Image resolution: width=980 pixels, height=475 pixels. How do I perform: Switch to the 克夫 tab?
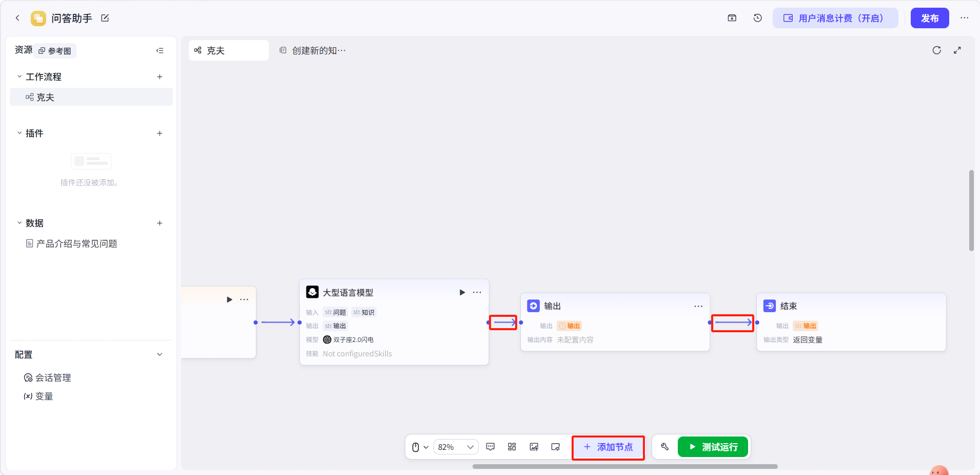coord(229,50)
